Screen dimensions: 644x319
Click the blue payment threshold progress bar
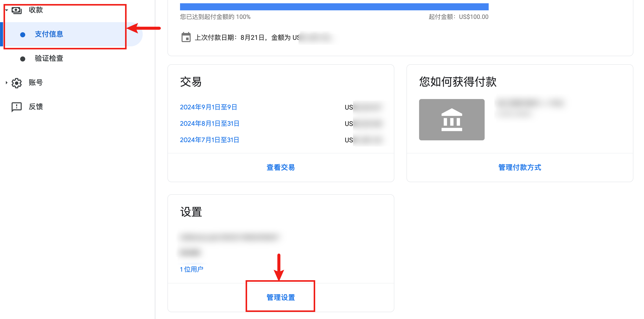(x=334, y=7)
